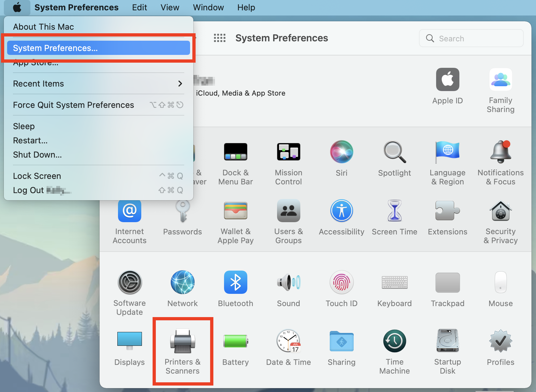Click the Search field in System Preferences

[471, 38]
